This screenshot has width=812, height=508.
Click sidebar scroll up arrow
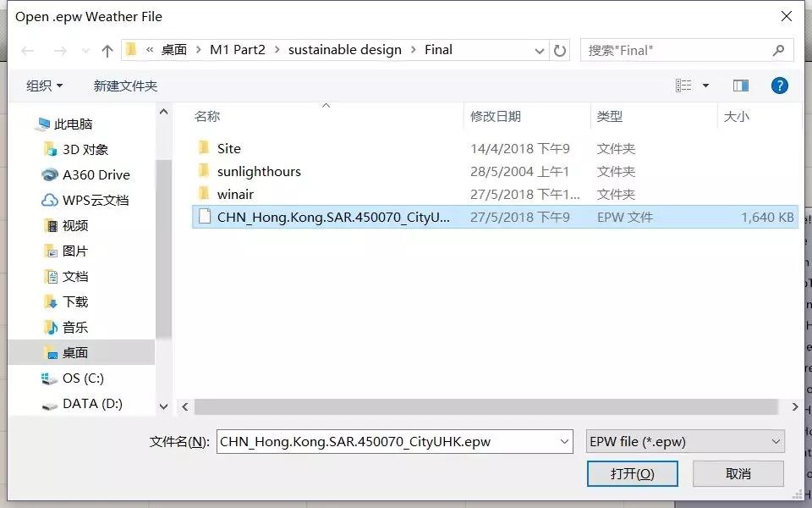click(x=163, y=112)
